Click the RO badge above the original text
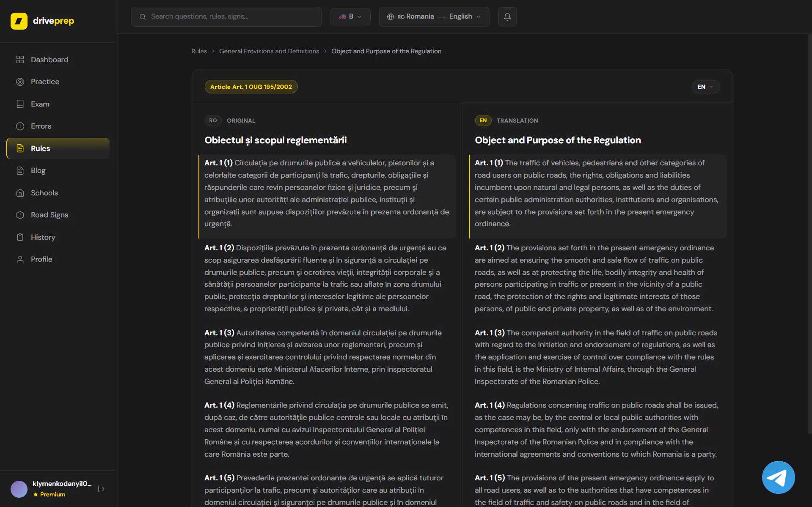Viewport: 812px width, 507px height. click(x=213, y=121)
